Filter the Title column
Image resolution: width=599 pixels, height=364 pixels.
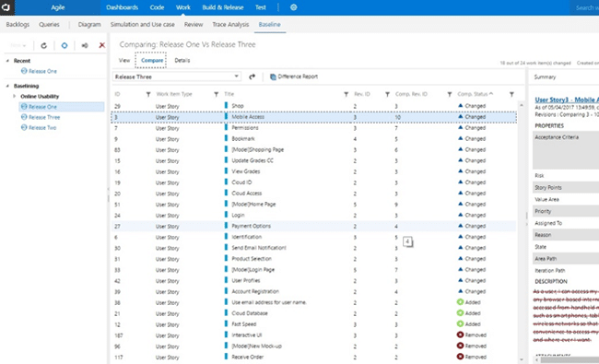[x=346, y=94]
